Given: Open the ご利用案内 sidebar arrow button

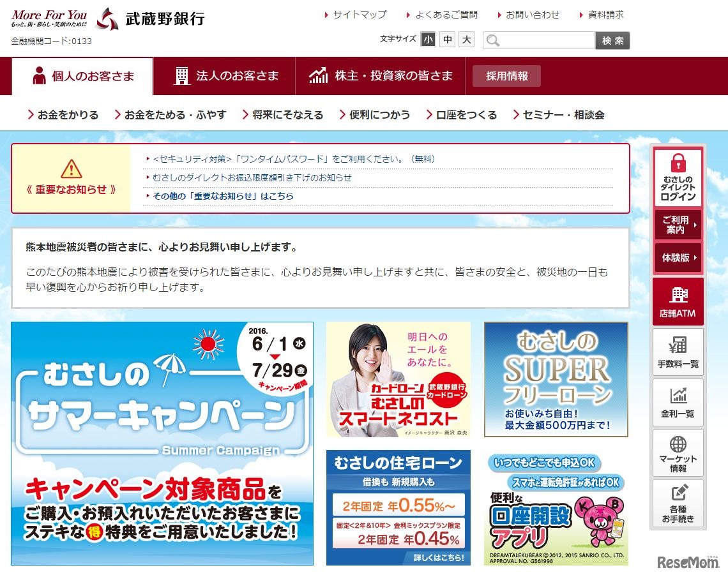Looking at the screenshot, I should 678,225.
